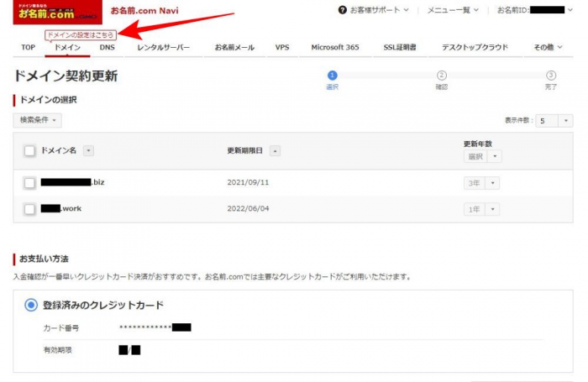This screenshot has height=382, width=588.
Task: Switch to the DNS tab
Action: pyautogui.click(x=107, y=47)
